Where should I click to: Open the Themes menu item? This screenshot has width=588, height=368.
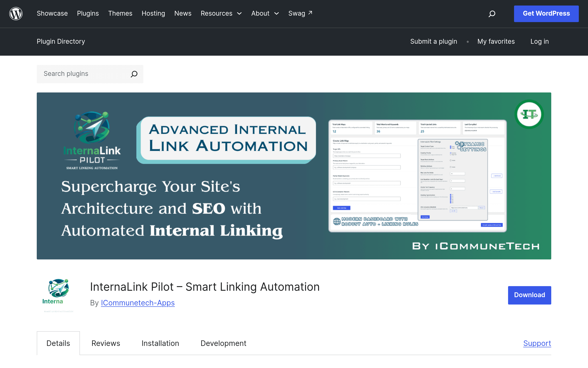(120, 13)
